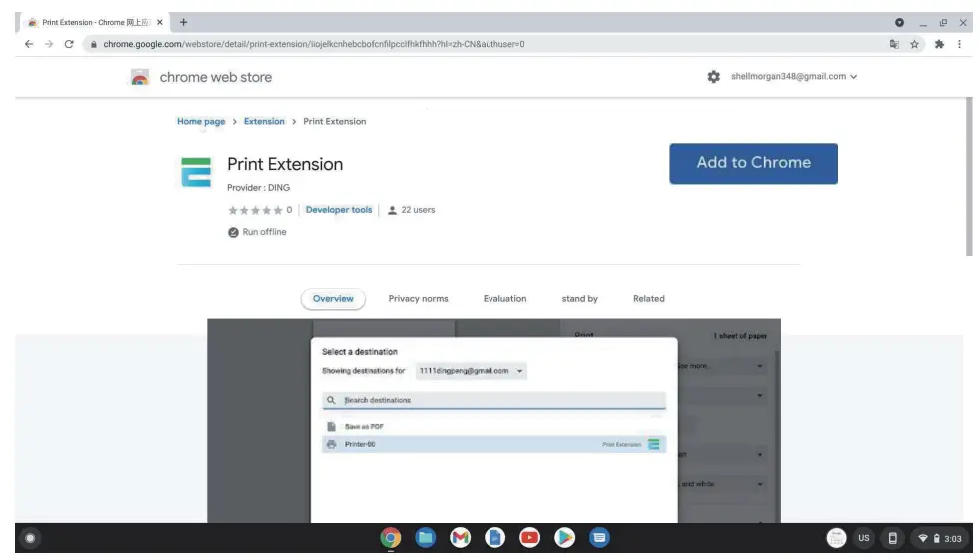Viewport: 980px width, 560px height.
Task: Close the Print Extension tab
Action: (x=160, y=22)
